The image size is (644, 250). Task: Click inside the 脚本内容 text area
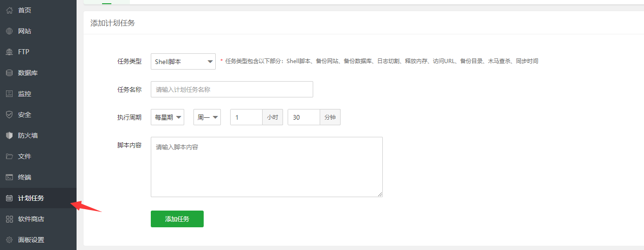pyautogui.click(x=266, y=167)
